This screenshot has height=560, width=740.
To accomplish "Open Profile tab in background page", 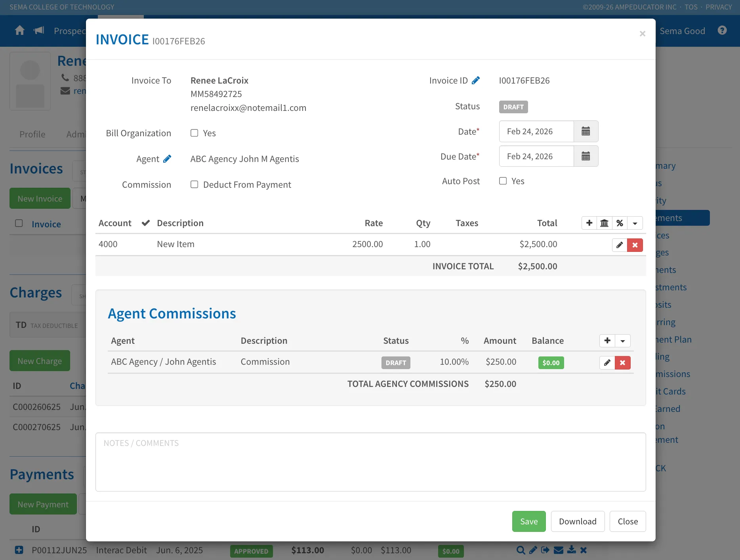I will pos(32,134).
